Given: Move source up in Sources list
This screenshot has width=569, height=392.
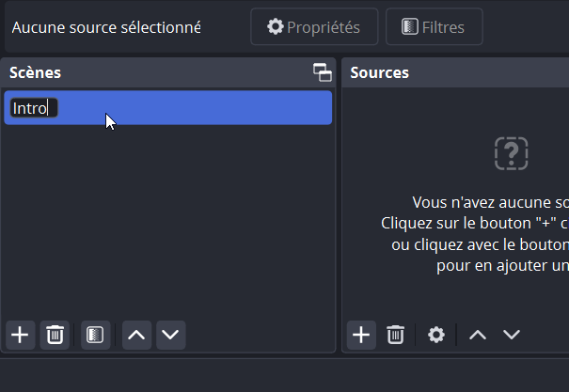Looking at the screenshot, I should pos(478,335).
